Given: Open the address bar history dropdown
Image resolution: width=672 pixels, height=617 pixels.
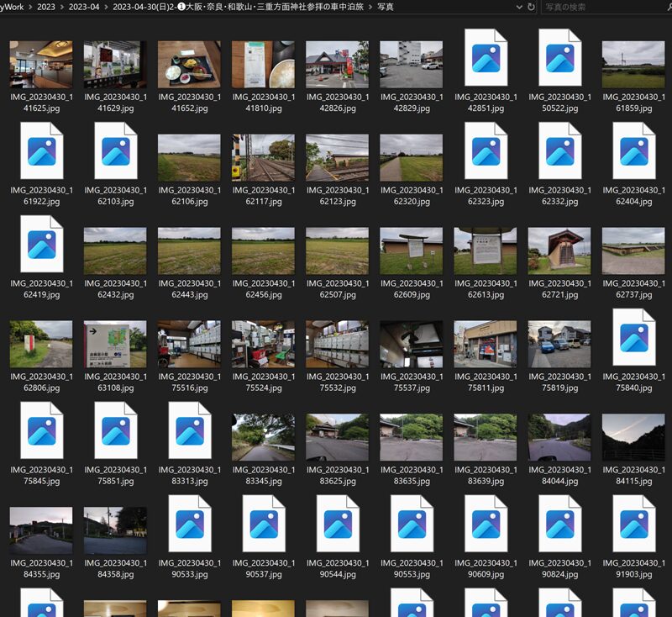Looking at the screenshot, I should [519, 7].
